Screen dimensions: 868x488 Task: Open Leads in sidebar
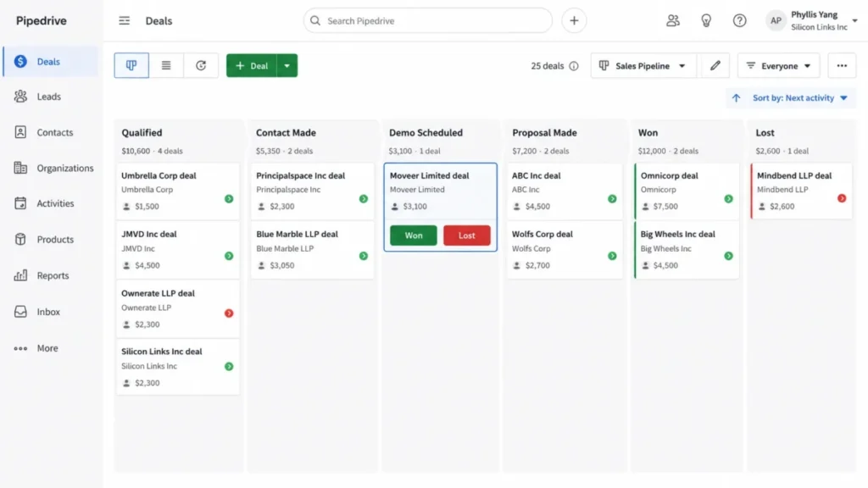[x=48, y=97]
